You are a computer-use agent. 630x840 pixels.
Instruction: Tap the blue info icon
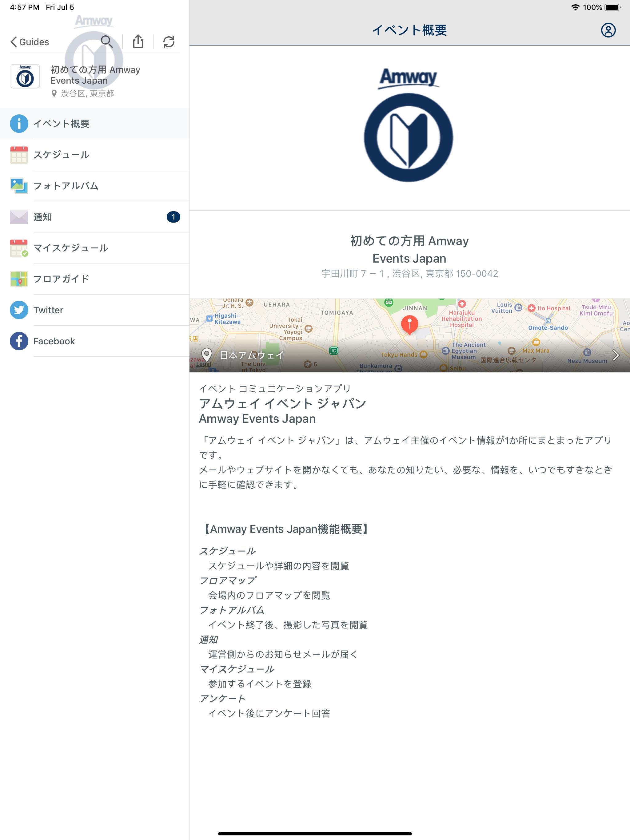click(19, 123)
